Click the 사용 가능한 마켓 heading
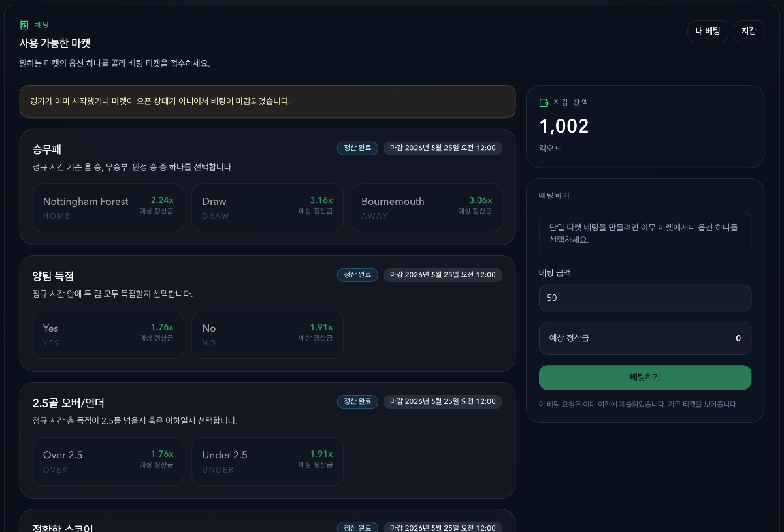 pyautogui.click(x=55, y=44)
